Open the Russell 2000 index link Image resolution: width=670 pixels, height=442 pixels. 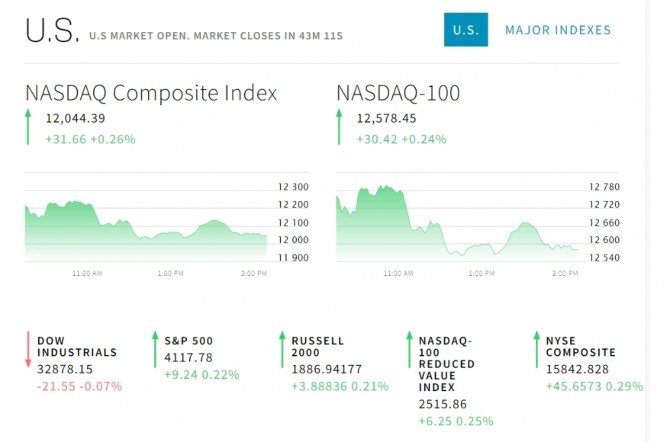point(318,346)
